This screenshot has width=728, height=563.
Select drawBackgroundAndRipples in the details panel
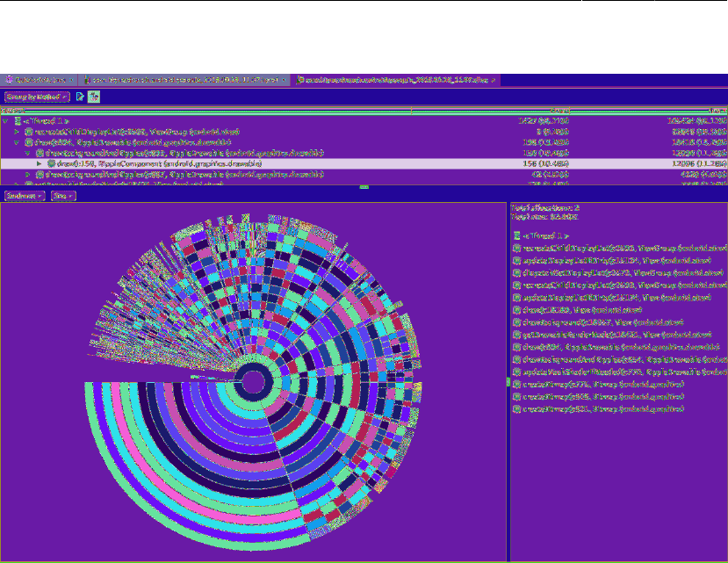coord(625,359)
